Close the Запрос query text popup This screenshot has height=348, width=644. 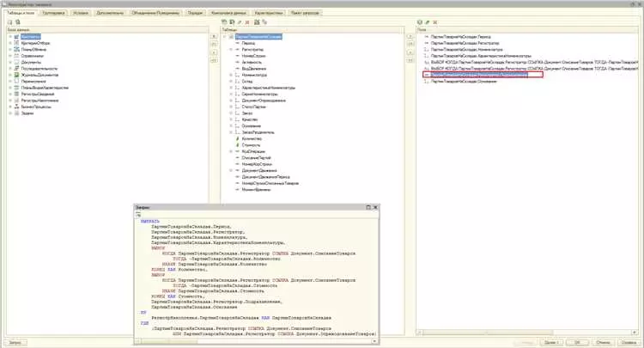(375, 207)
